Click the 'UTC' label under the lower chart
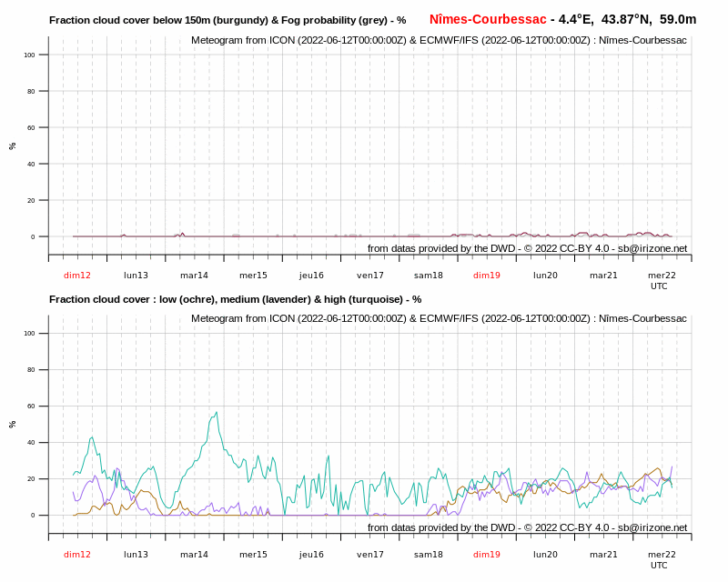 pos(659,566)
